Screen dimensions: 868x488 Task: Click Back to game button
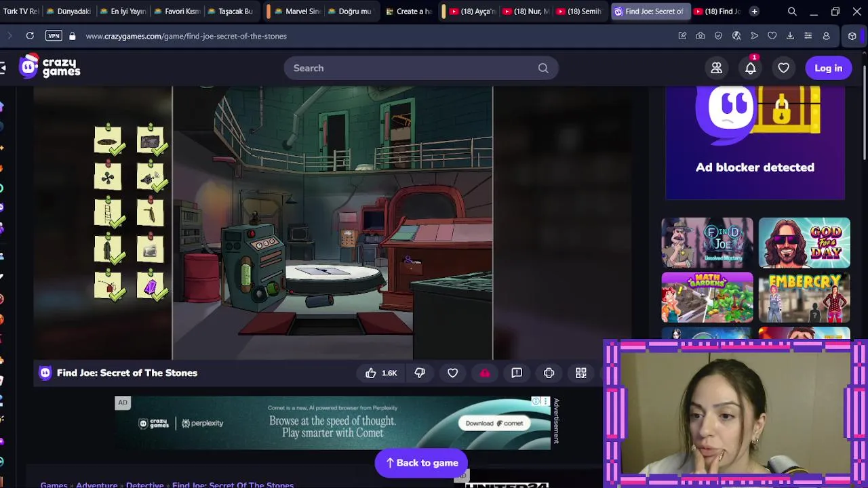click(421, 463)
